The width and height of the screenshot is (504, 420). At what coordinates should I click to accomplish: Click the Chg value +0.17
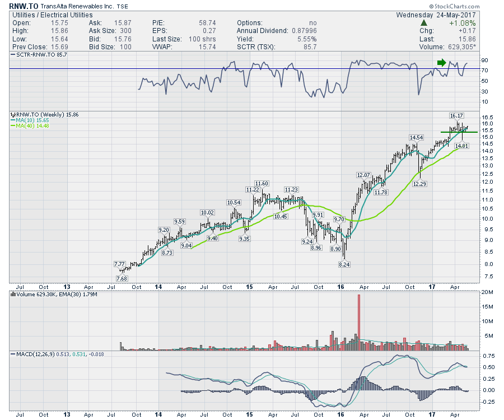[467, 31]
